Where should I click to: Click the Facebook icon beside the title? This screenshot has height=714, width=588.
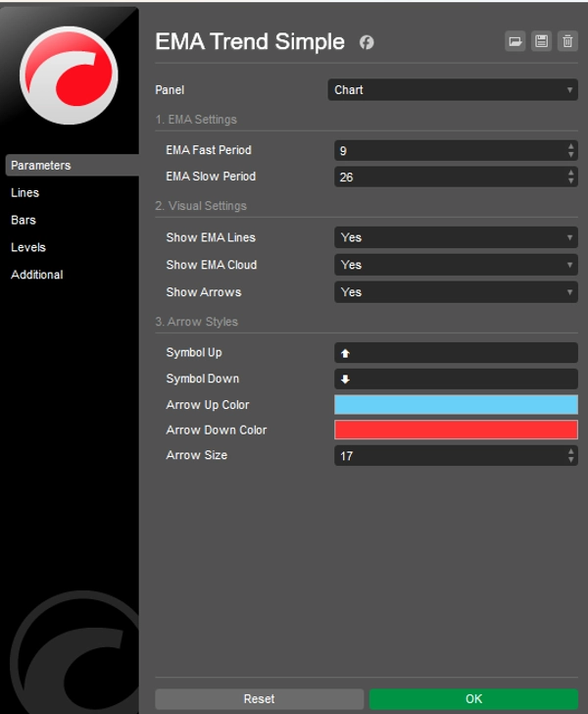click(x=367, y=42)
